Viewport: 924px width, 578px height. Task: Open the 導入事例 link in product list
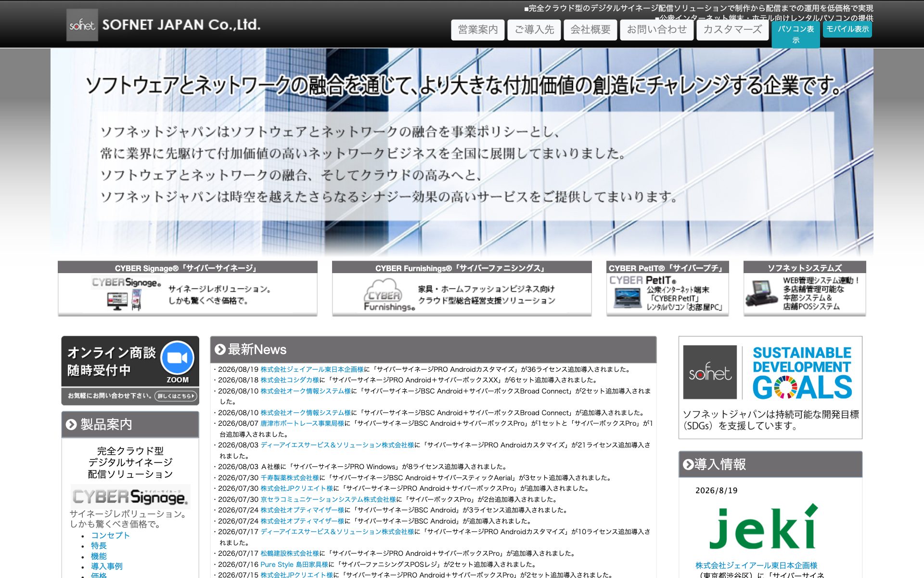click(x=106, y=566)
